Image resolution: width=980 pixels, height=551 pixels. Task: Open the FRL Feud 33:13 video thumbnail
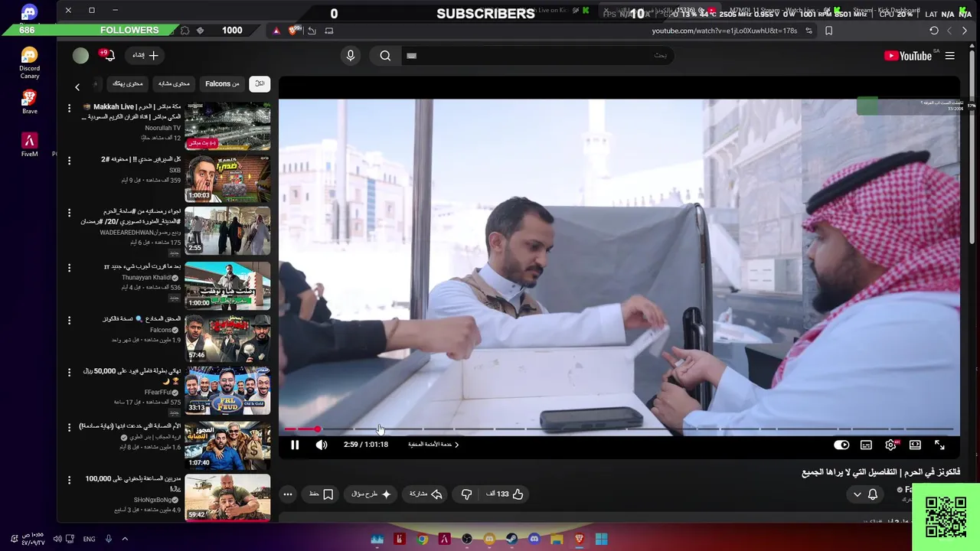point(227,390)
